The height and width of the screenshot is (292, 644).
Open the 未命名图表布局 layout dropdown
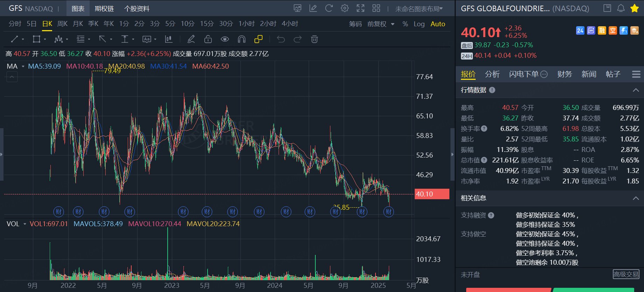pyautogui.click(x=419, y=9)
